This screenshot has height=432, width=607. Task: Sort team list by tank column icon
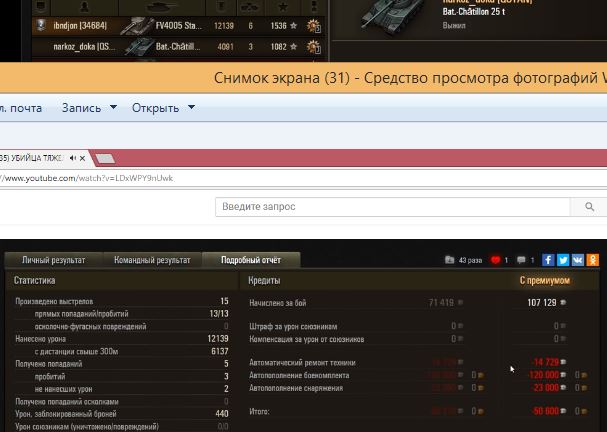[x=161, y=7]
